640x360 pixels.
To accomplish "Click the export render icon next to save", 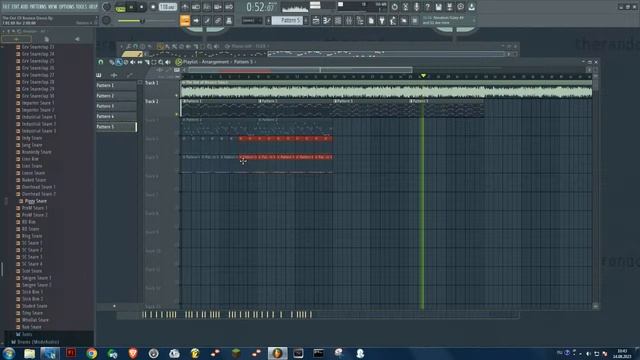I will [x=449, y=7].
